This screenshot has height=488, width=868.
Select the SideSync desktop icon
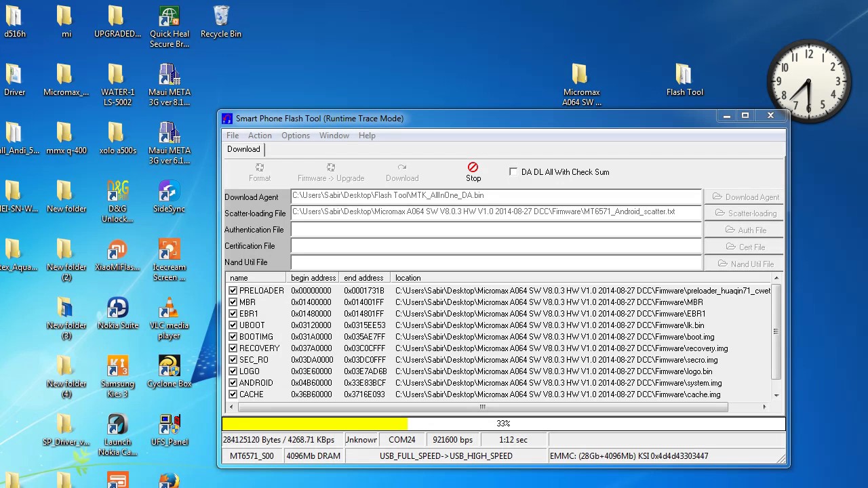tap(170, 197)
